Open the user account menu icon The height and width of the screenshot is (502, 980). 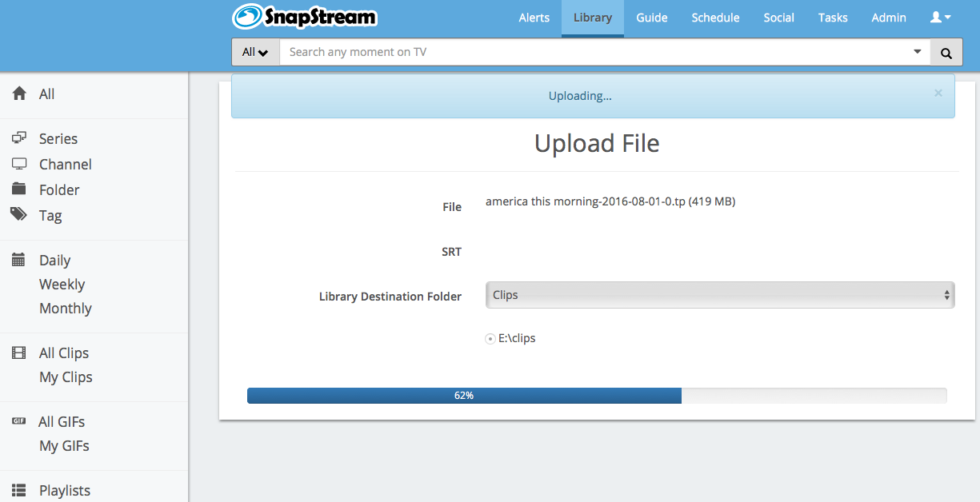pos(940,18)
